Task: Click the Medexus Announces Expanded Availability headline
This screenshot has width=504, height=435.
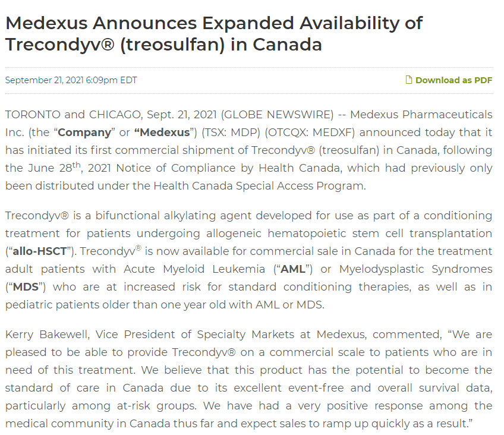Action: [214, 33]
